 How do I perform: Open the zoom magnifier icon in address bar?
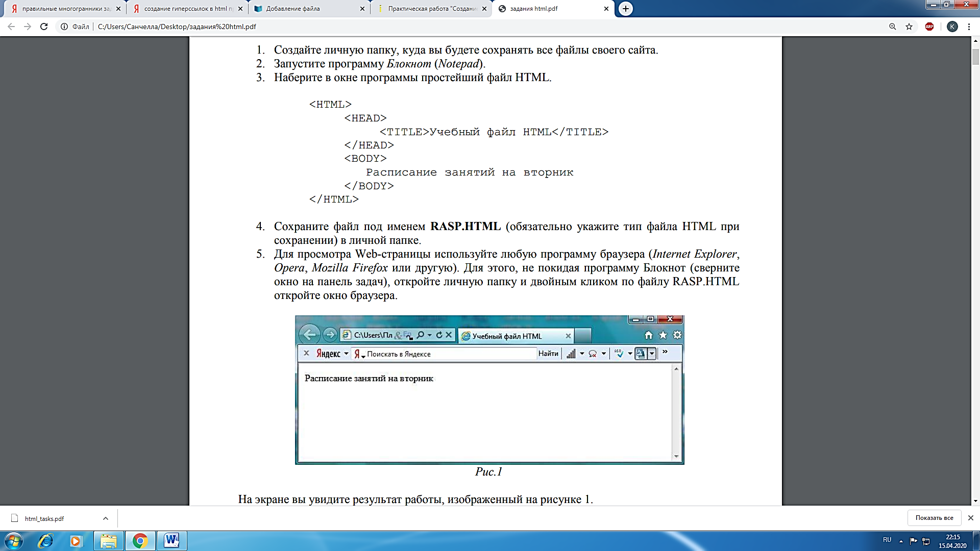coord(893,27)
